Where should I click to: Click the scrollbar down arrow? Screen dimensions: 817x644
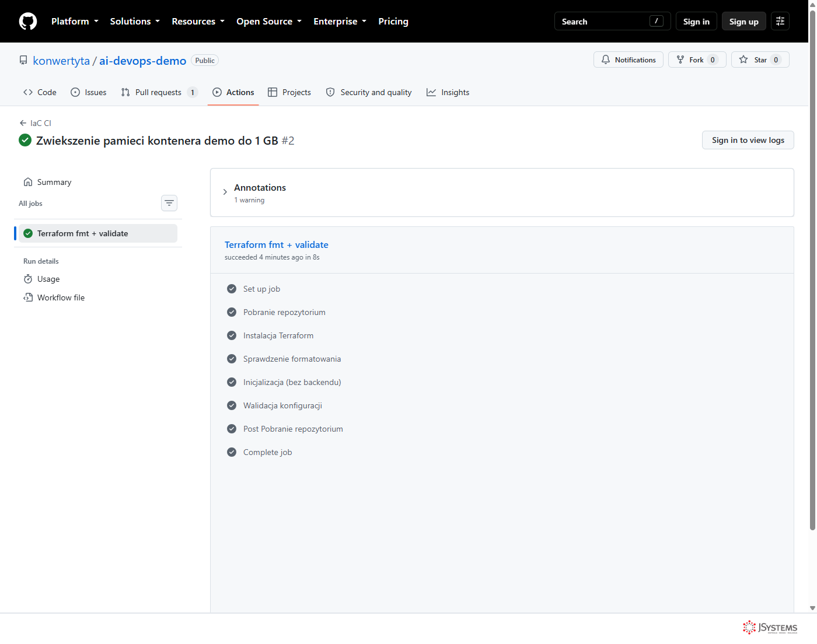coord(812,608)
